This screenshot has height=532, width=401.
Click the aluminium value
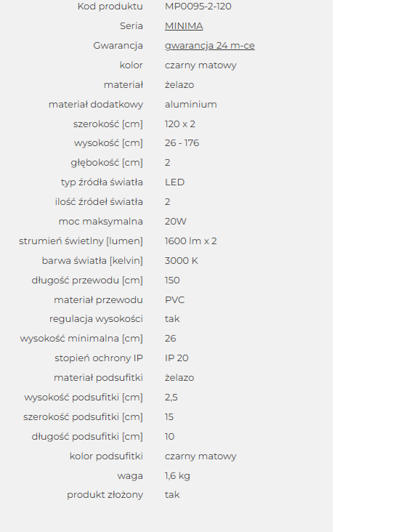pos(190,105)
